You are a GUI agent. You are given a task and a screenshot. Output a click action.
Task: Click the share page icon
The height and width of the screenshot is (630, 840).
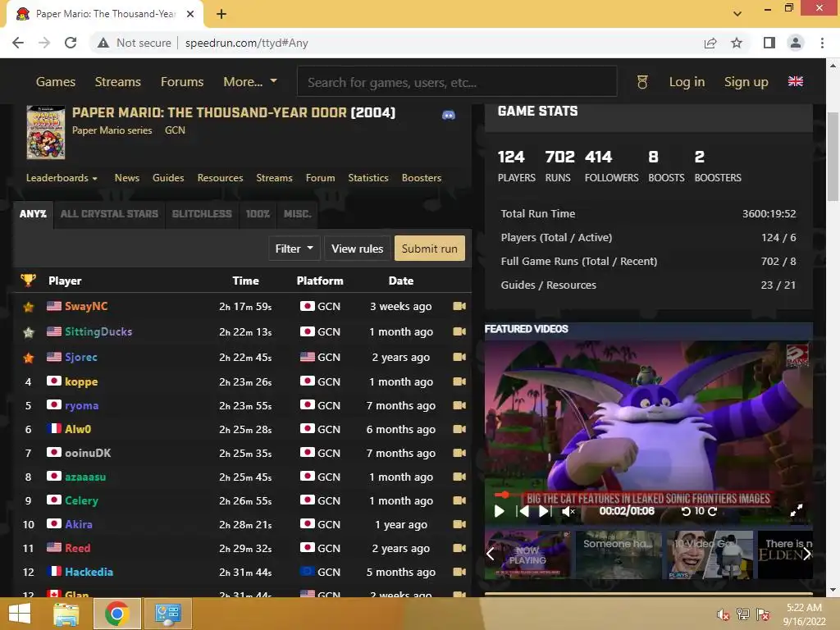(x=710, y=43)
